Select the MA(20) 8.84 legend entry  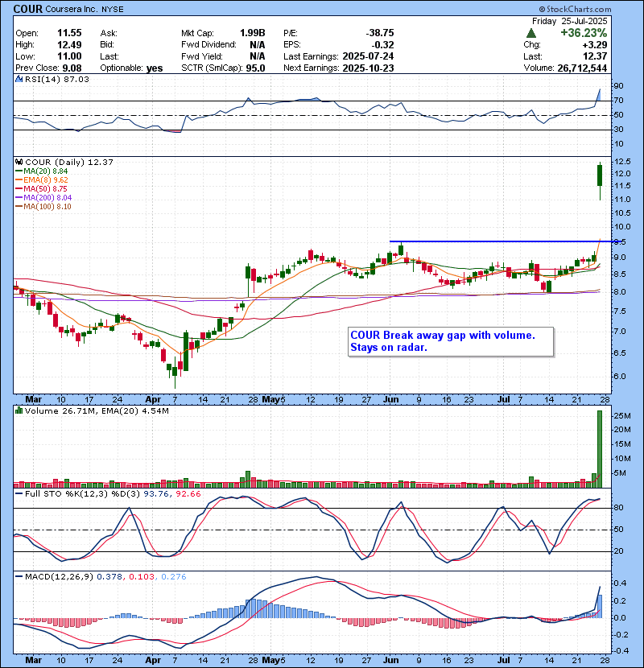pyautogui.click(x=42, y=171)
